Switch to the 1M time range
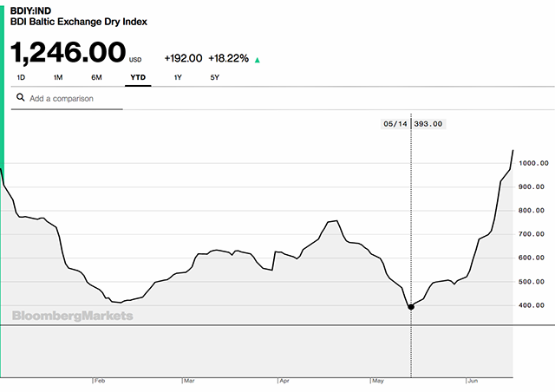The width and height of the screenshot is (555, 392). [58, 78]
